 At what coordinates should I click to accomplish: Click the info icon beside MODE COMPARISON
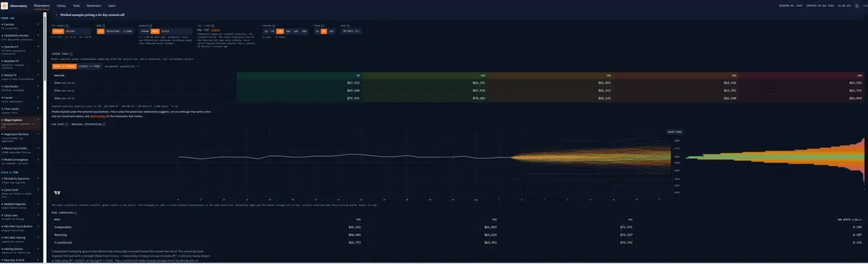(x=75, y=213)
